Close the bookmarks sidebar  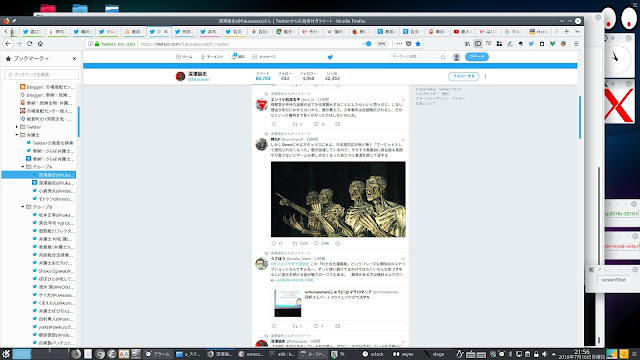[74, 59]
